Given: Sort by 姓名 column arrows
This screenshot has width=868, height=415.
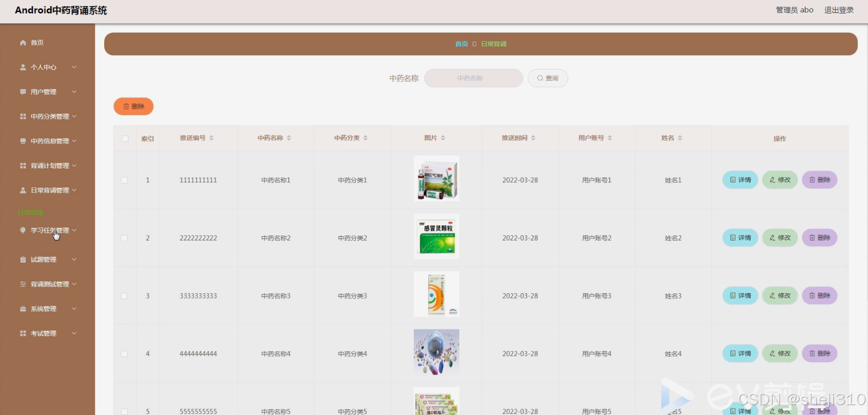Looking at the screenshot, I should 680,138.
